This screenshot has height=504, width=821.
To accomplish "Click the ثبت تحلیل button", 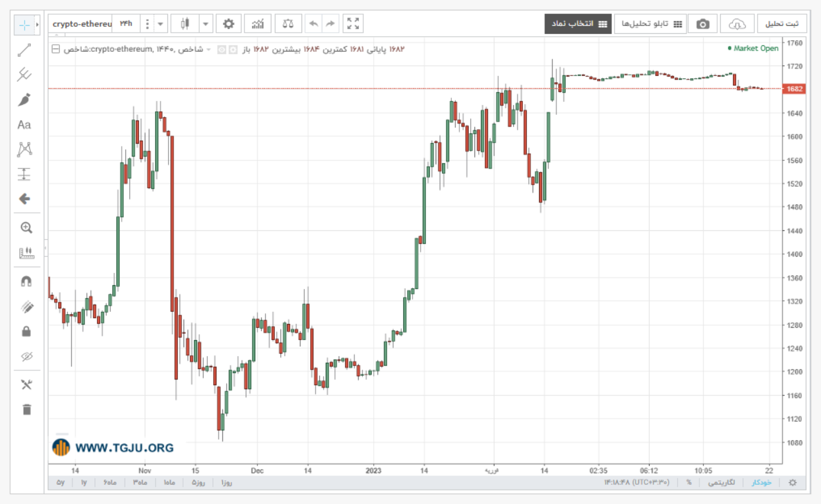I will coord(782,24).
